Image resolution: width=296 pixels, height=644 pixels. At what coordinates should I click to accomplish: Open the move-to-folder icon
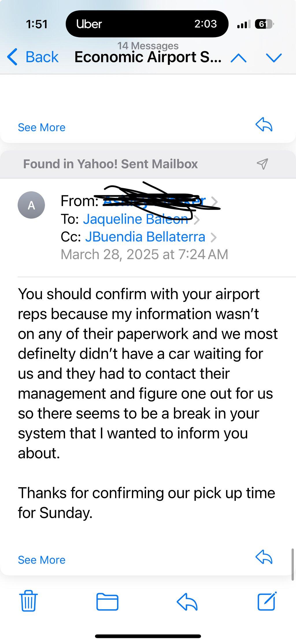click(x=107, y=601)
